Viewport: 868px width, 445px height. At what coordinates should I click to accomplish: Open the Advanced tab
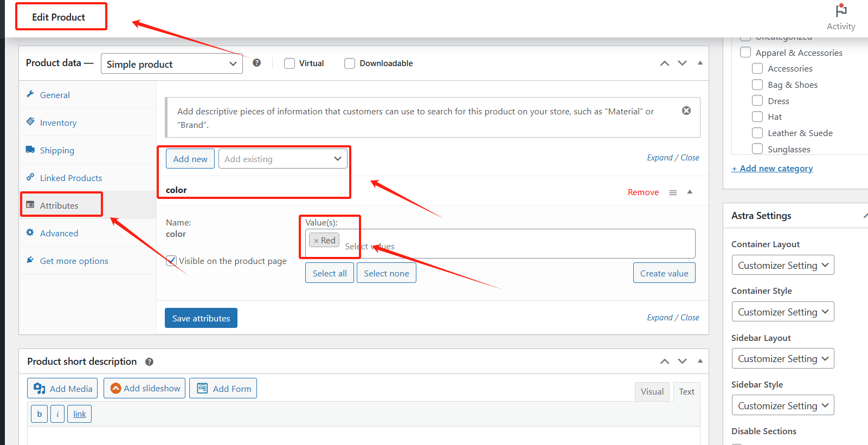point(59,233)
